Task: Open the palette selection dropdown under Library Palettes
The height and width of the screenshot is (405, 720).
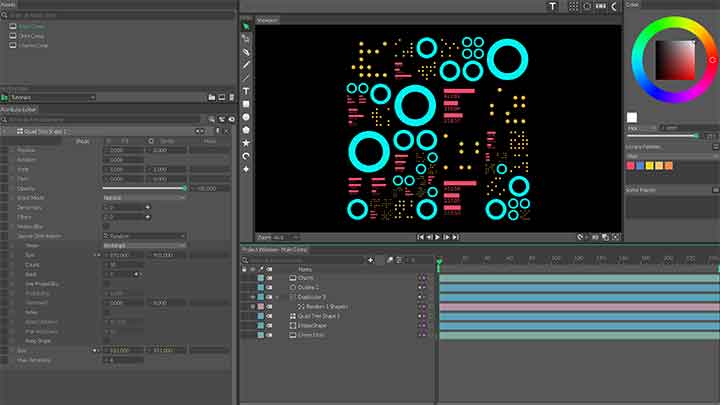Action: (672, 156)
